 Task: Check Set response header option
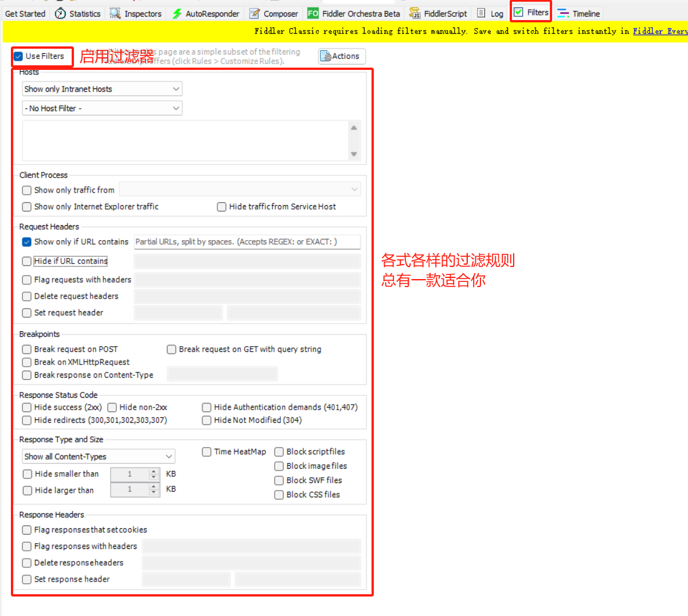(27, 580)
